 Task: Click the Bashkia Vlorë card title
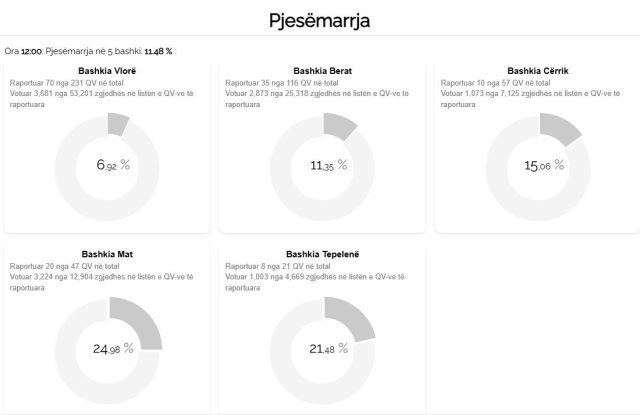click(106, 71)
